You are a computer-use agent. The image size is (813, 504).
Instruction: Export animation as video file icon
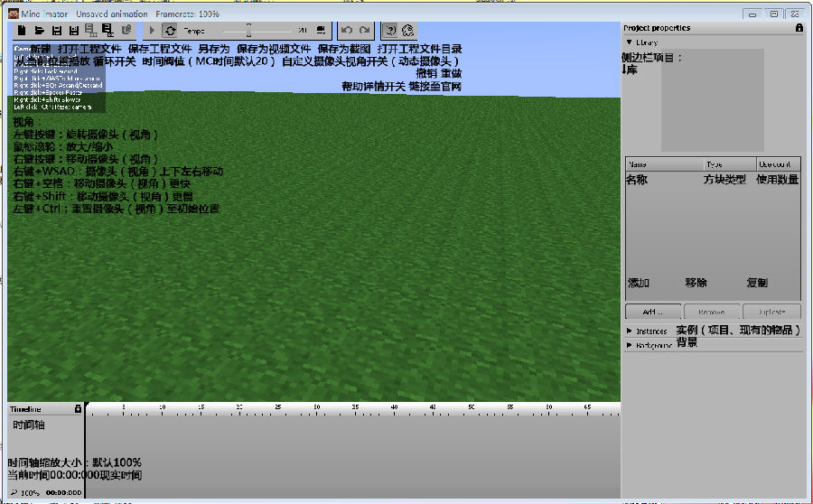pos(90,31)
